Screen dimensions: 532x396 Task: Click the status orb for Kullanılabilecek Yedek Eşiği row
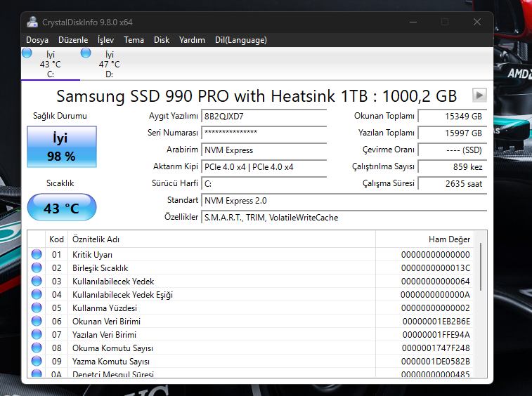pyautogui.click(x=37, y=294)
